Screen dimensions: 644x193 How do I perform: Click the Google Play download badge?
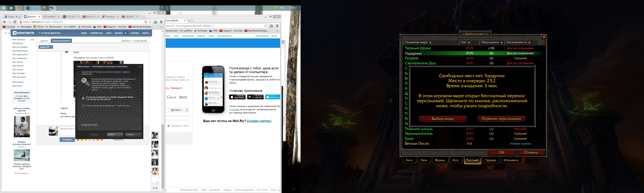[255, 97]
